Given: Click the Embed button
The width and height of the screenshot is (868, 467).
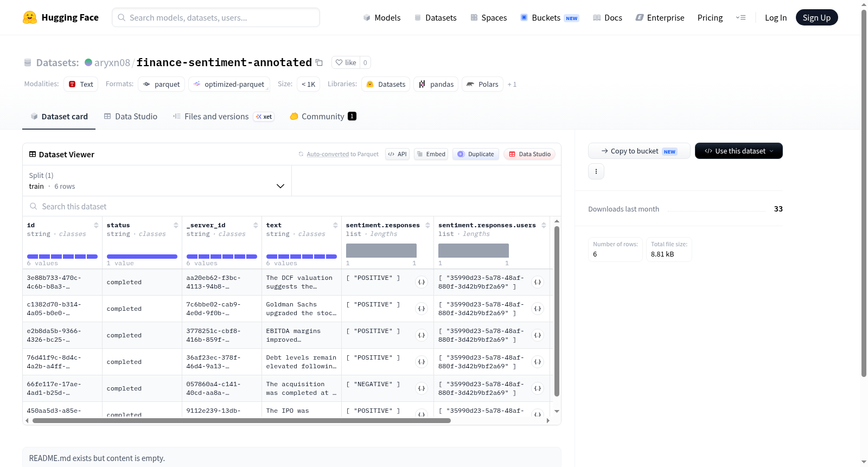Looking at the screenshot, I should click(x=431, y=154).
